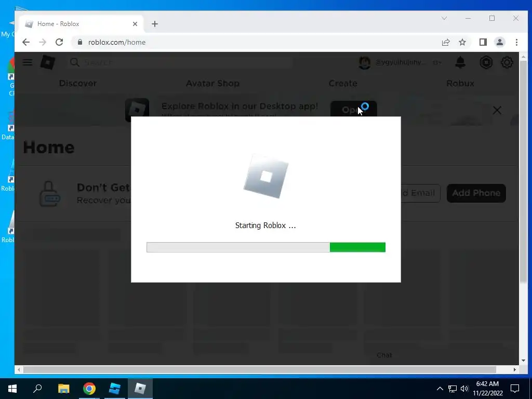This screenshot has height=399, width=532.
Task: Open the Chrome profile avatar icon
Action: pyautogui.click(x=499, y=42)
